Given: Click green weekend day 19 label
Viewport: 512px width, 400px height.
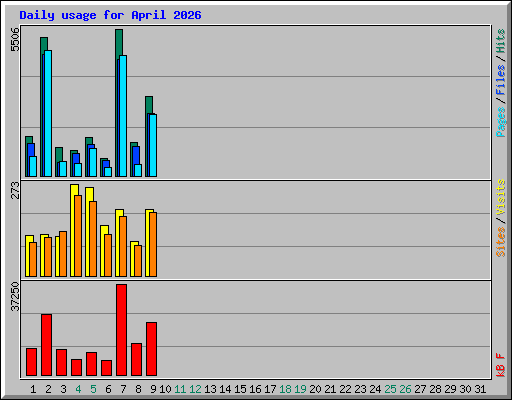Looking at the screenshot, I should [x=300, y=389].
